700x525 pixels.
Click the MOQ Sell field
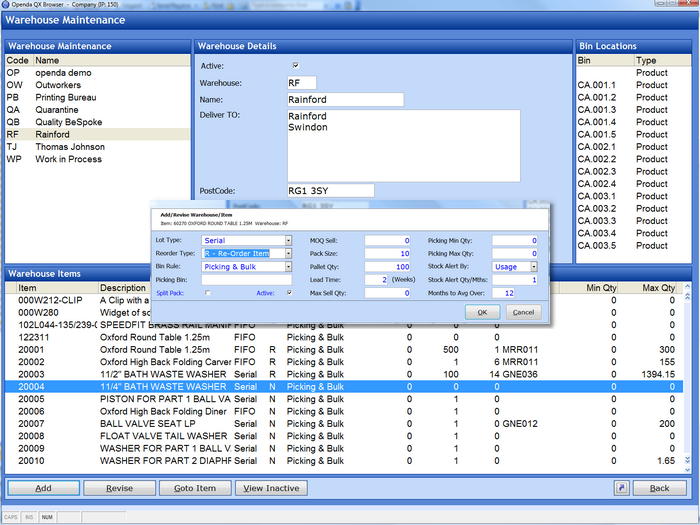click(388, 241)
